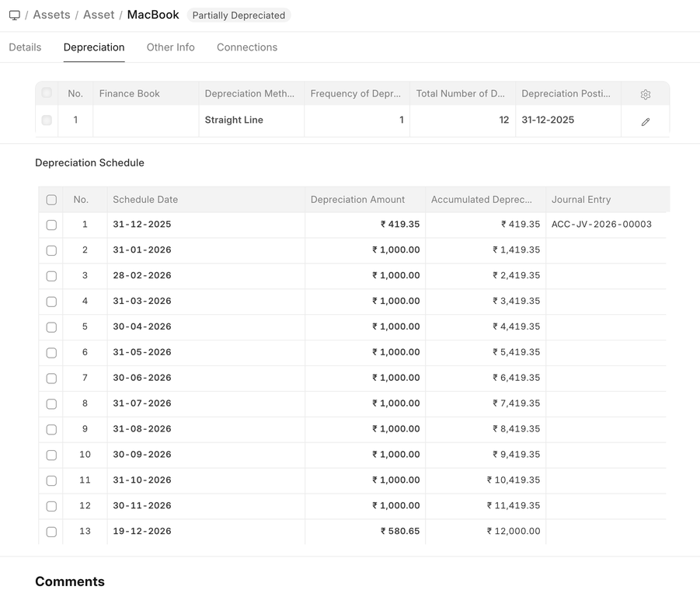Check the schedule row dated 31-07-2026
Image resolution: width=700 pixels, height=597 pixels.
coord(51,403)
